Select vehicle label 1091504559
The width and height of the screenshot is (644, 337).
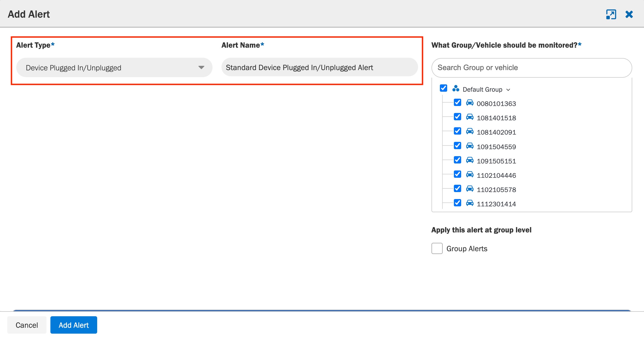tap(496, 147)
